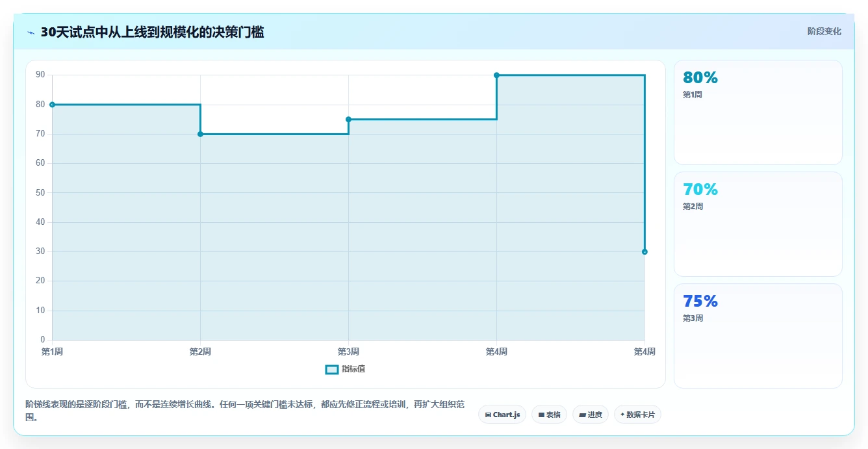
Task: Click the 70% value text
Action: (700, 190)
